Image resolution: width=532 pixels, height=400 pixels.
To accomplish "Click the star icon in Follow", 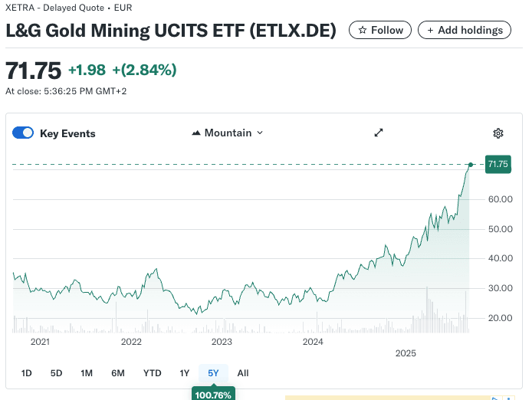I will (x=362, y=30).
